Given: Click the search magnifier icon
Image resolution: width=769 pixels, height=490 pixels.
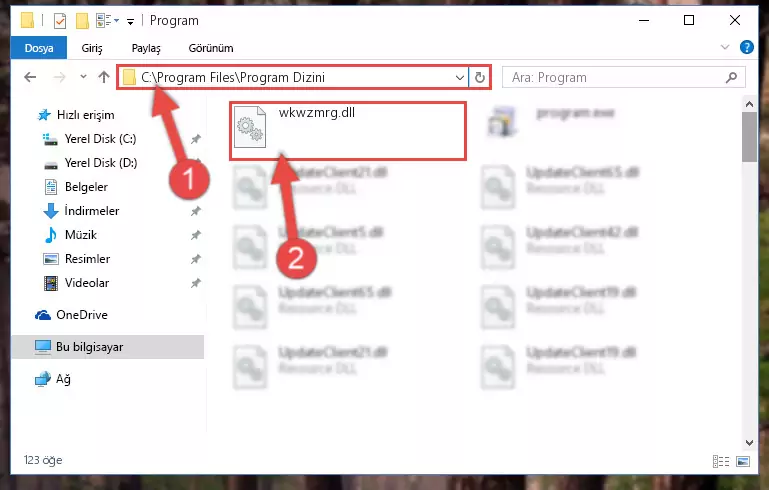Looking at the screenshot, I should tap(731, 77).
